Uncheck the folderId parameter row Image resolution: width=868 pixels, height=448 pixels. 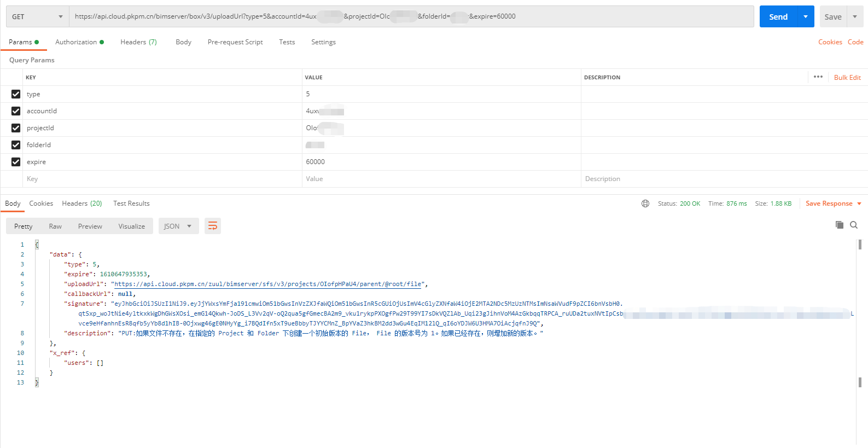coord(16,145)
